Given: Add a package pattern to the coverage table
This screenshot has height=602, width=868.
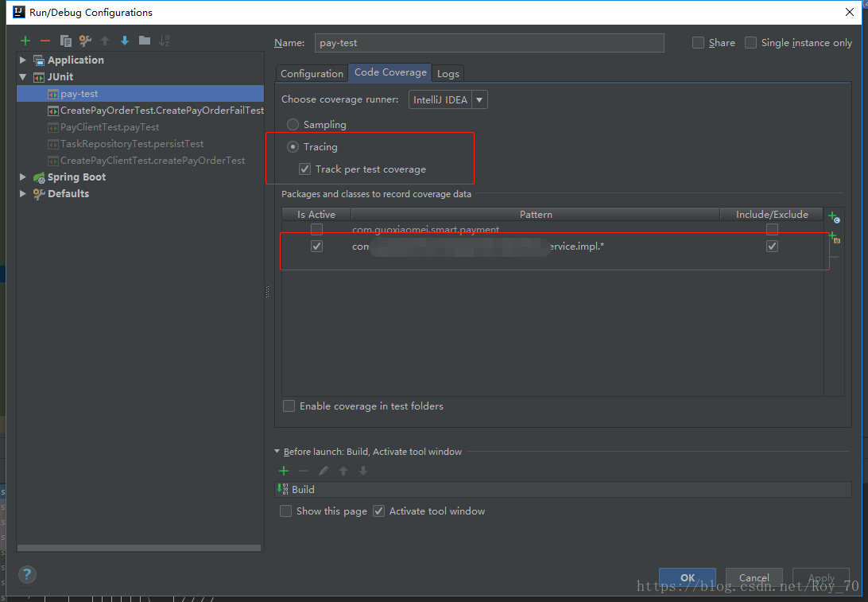Looking at the screenshot, I should [x=835, y=238].
